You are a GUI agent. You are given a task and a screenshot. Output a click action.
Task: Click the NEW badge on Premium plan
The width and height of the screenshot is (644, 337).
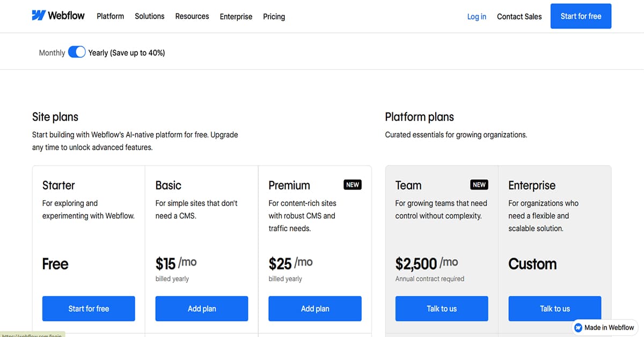coord(353,185)
